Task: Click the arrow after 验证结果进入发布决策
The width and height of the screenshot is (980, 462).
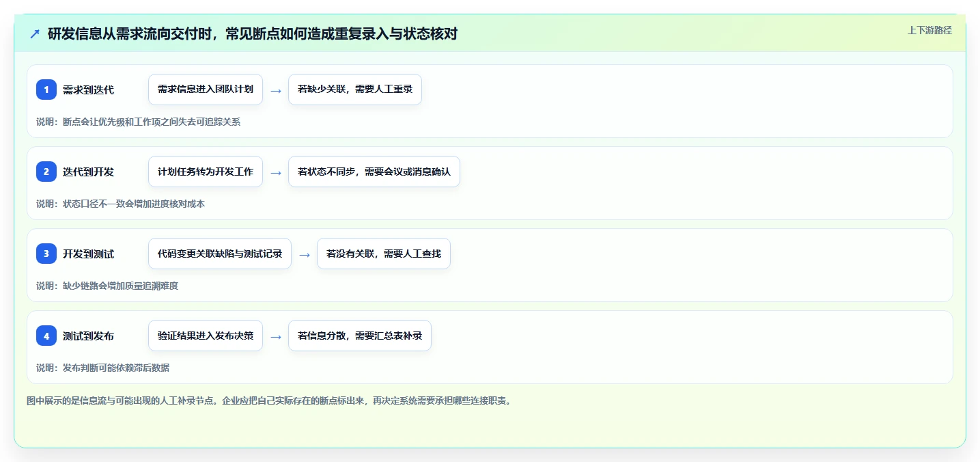Action: point(276,336)
